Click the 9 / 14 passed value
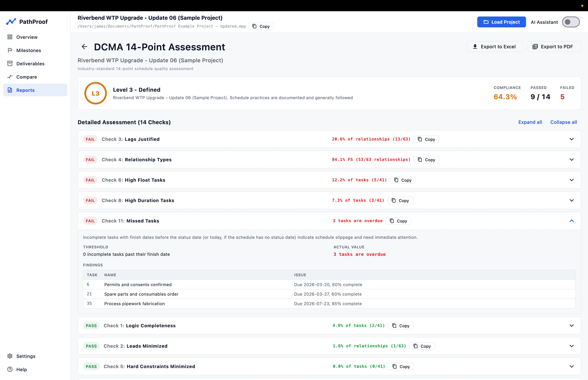Viewport: 588px width, 380px height. click(x=540, y=97)
